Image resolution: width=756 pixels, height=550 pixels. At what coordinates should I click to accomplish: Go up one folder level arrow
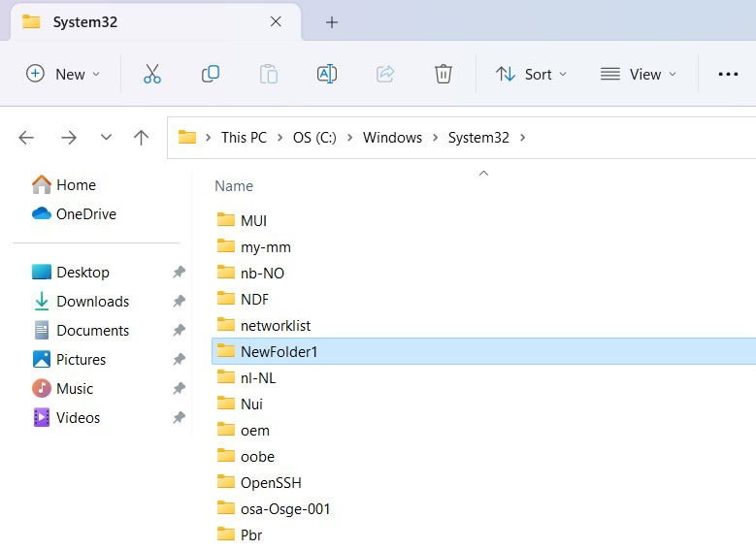[x=141, y=138]
